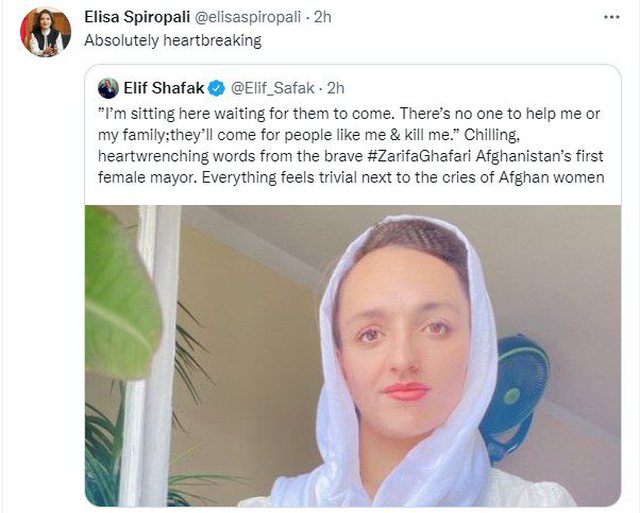The image size is (640, 513).
Task: Click the Elif Shafak display name
Action: point(164,88)
